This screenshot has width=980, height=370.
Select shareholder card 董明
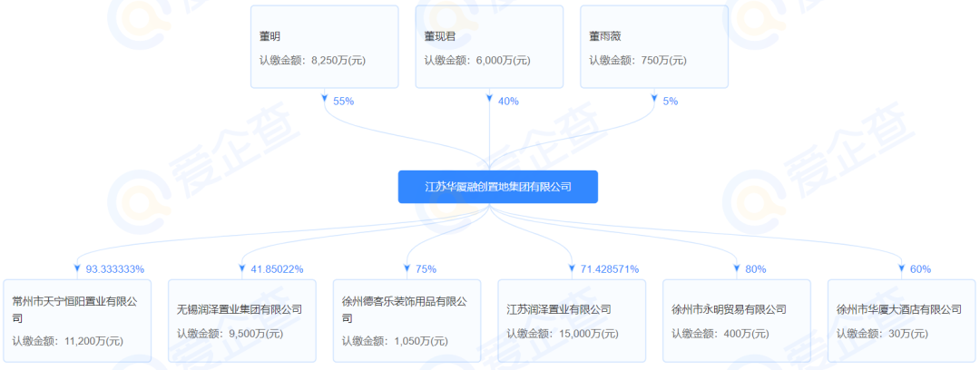(324, 47)
